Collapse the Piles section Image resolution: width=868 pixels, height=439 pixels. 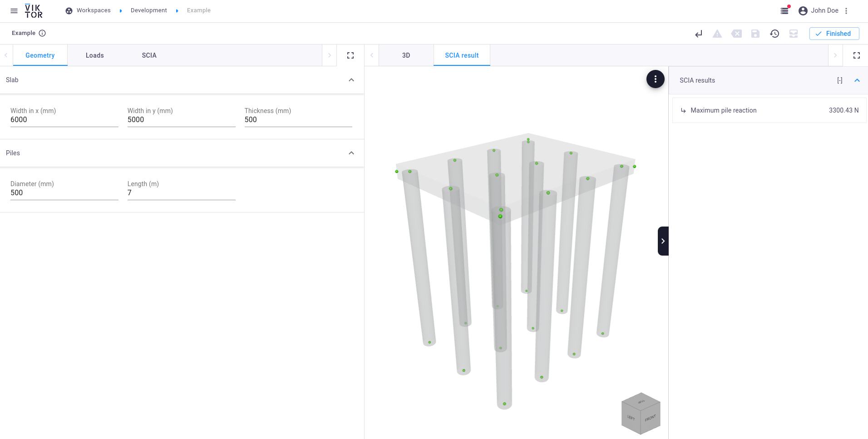point(351,153)
